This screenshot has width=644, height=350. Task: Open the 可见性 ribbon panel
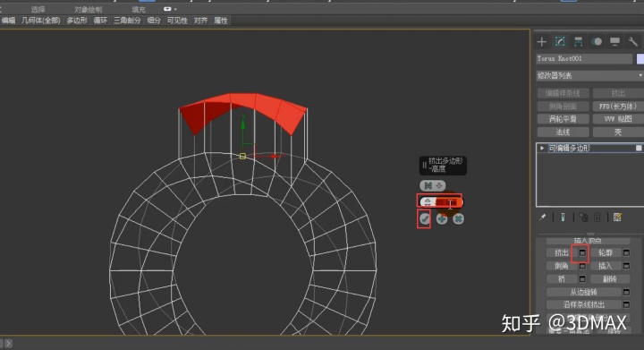[177, 20]
